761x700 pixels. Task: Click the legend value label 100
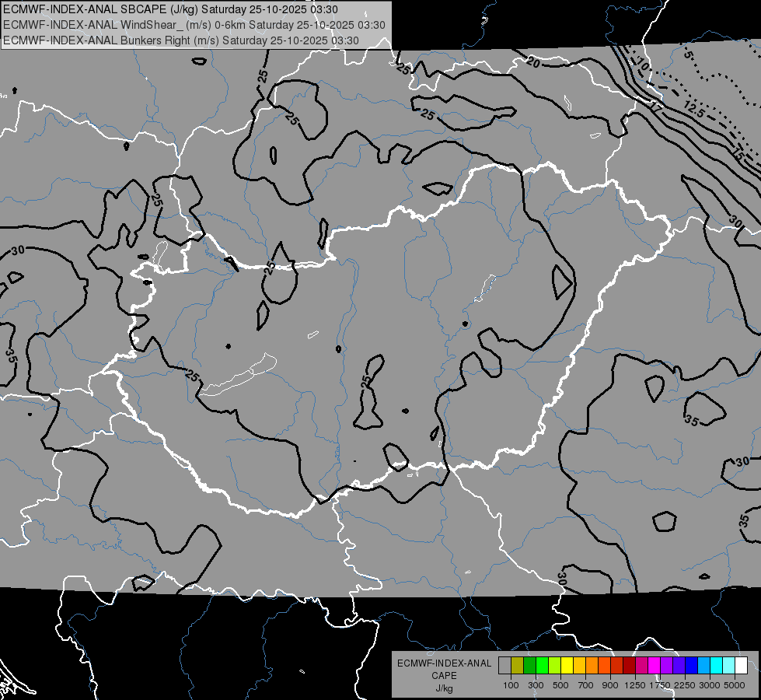point(511,685)
